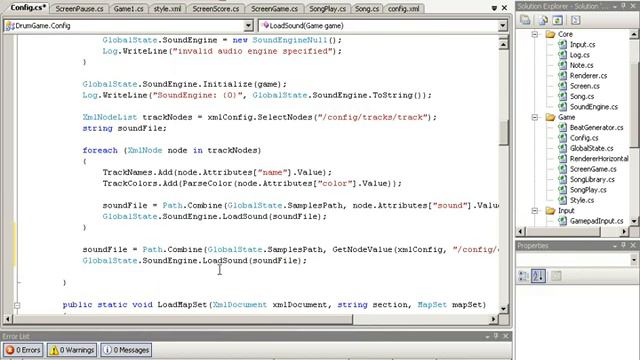Viewport: 640px width, 360px height.
Task: Open the style.xml tab
Action: (x=167, y=9)
